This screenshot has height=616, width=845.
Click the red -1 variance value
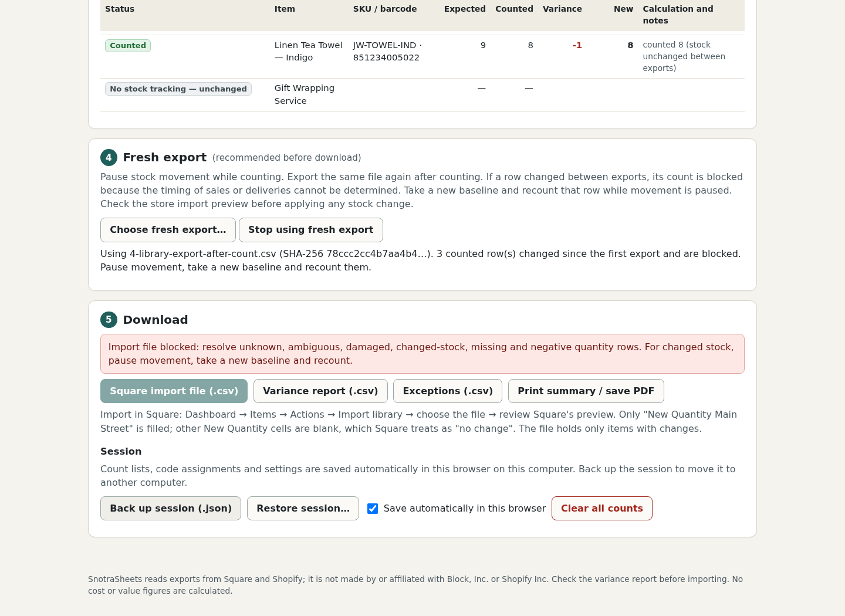click(577, 46)
